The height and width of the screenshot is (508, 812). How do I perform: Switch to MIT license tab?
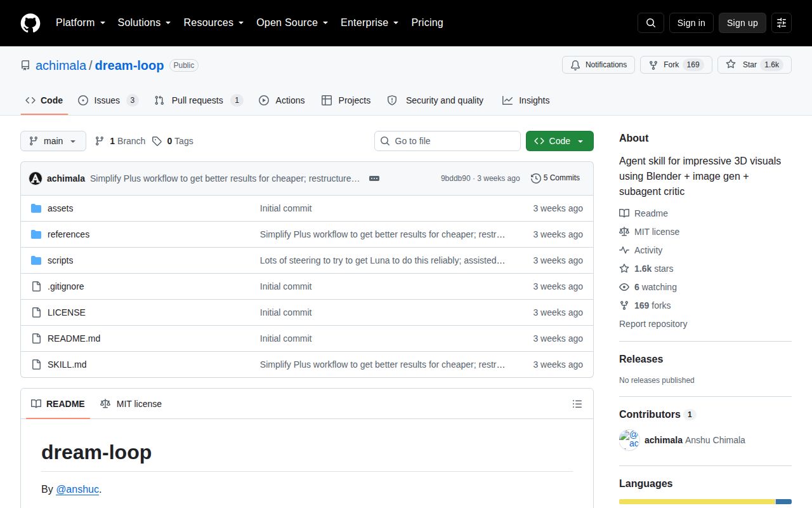coord(131,404)
